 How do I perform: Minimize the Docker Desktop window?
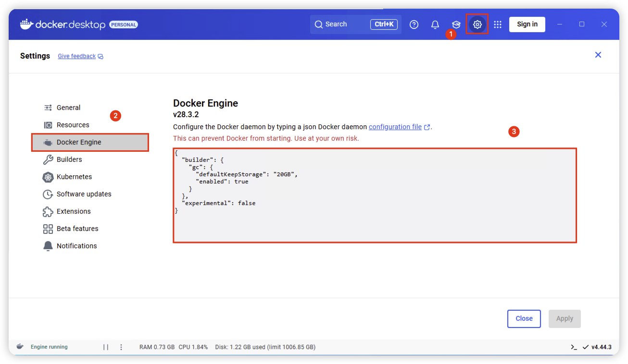[560, 24]
